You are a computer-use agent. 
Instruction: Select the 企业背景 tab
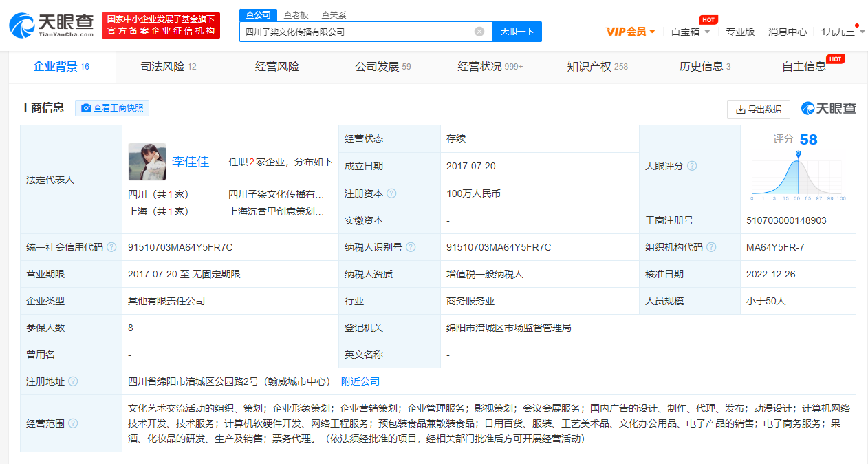pyautogui.click(x=61, y=66)
